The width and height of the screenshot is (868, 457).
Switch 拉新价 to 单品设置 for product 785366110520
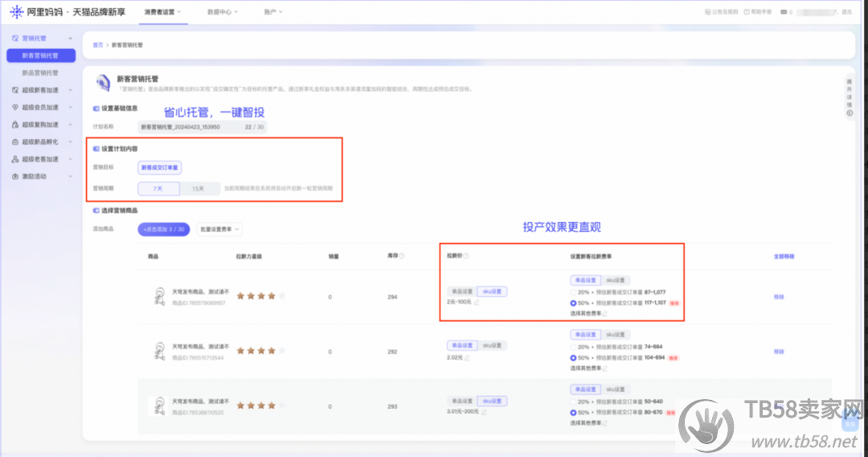[x=462, y=401]
